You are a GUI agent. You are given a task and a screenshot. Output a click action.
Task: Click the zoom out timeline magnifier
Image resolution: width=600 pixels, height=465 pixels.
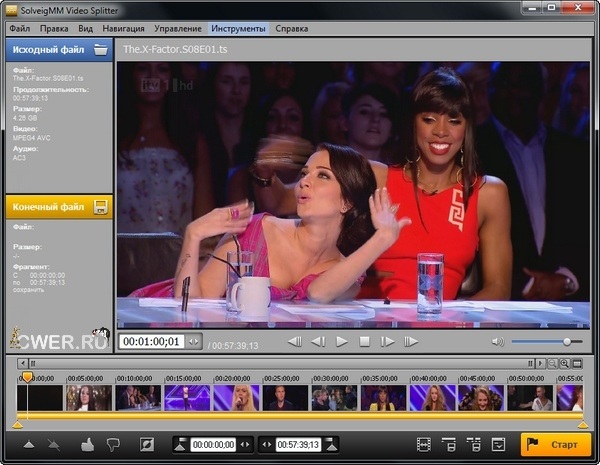pos(551,363)
